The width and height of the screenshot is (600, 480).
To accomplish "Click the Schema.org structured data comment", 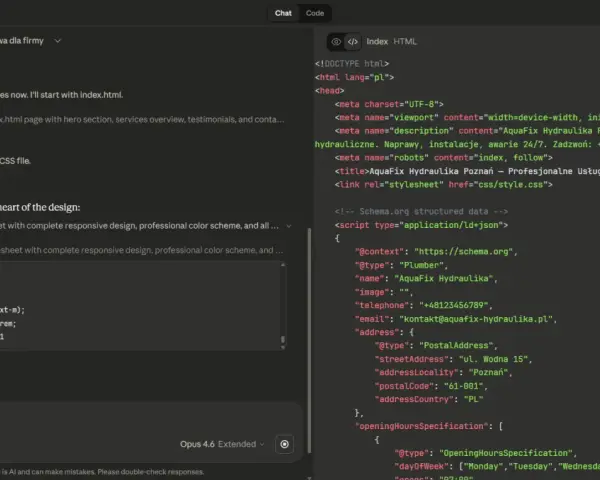I will (x=421, y=211).
